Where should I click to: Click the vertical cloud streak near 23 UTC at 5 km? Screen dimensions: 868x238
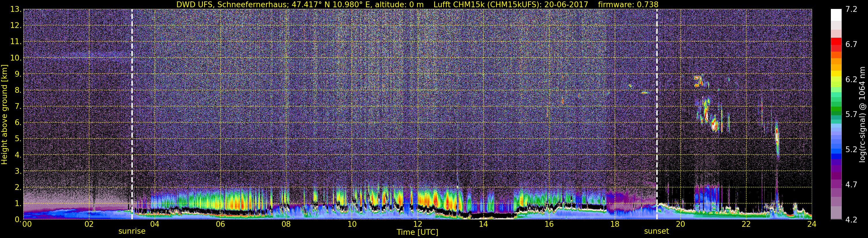[777, 139]
